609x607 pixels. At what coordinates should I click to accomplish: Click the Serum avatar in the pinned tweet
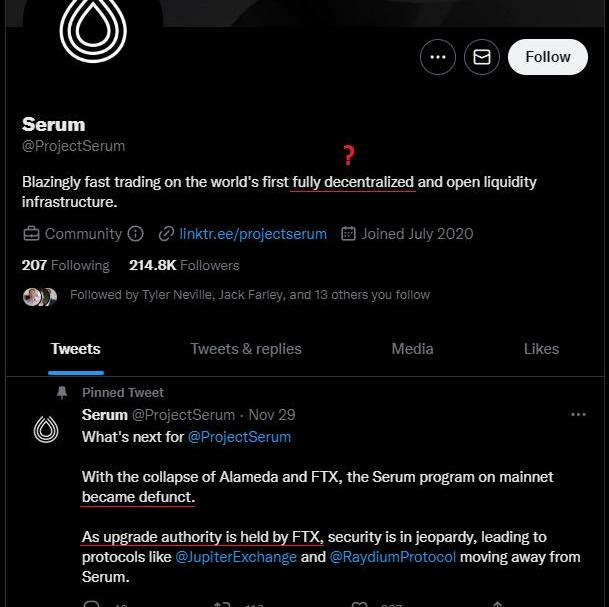[46, 429]
